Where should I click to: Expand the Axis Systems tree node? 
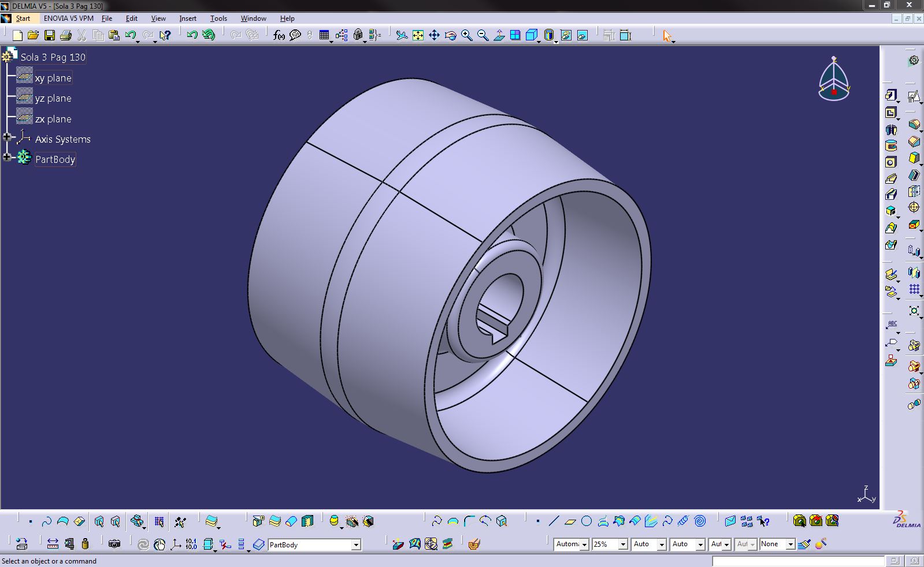[x=7, y=137]
